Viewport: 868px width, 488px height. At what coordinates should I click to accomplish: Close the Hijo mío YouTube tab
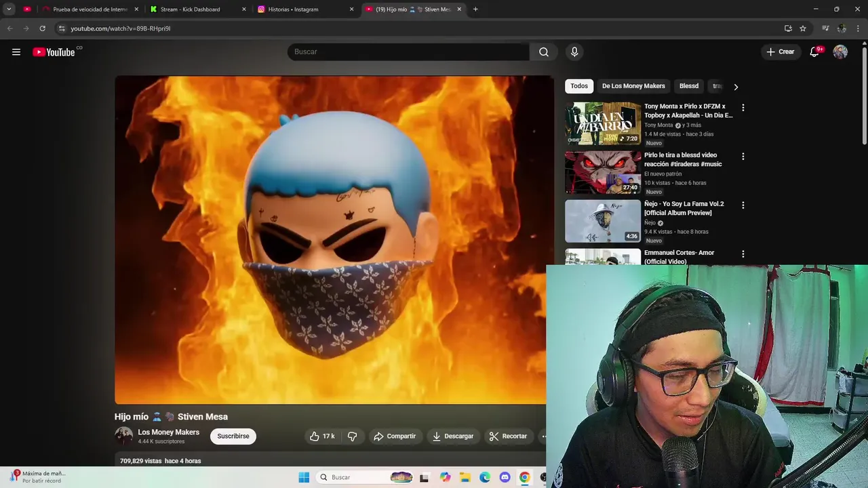coord(459,9)
